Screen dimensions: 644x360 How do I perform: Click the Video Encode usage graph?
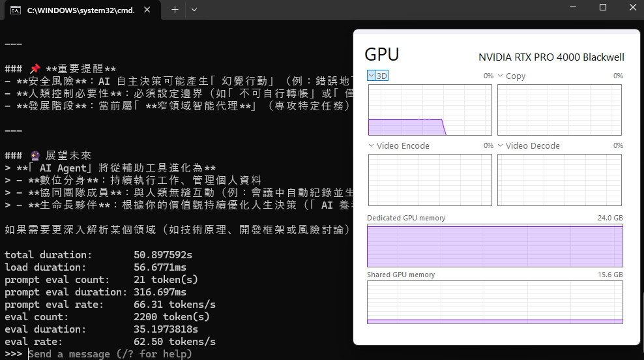tap(430, 179)
